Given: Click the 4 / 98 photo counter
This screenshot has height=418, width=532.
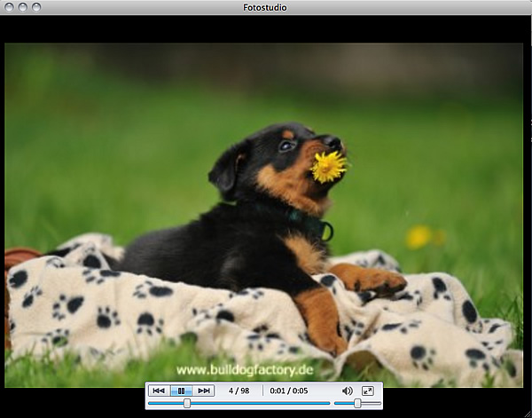Looking at the screenshot, I should (239, 390).
